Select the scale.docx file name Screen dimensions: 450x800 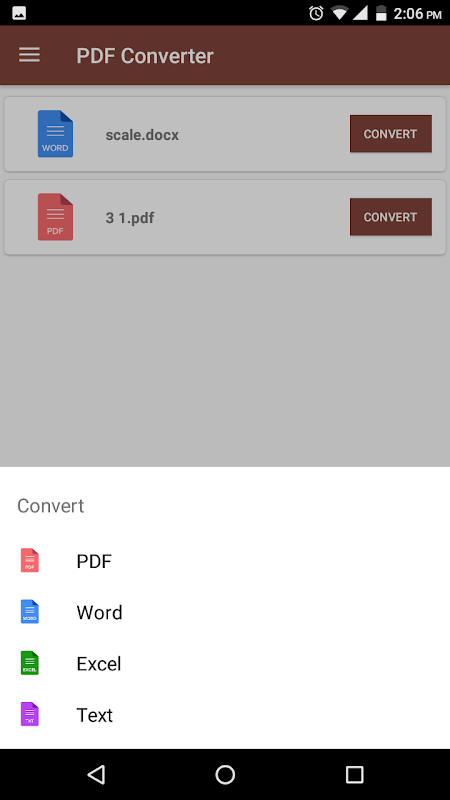pyautogui.click(x=142, y=135)
